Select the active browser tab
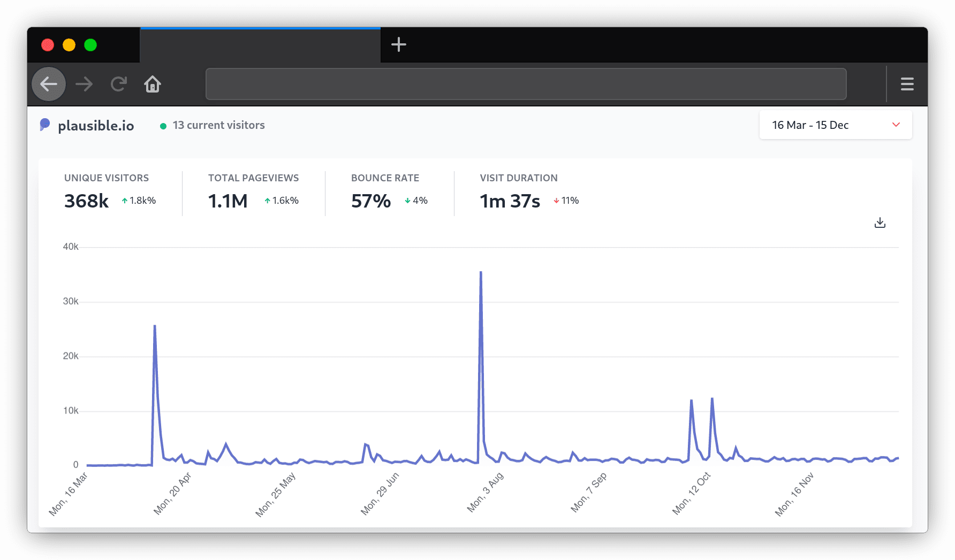Viewport: 955px width, 560px height. coord(260,45)
